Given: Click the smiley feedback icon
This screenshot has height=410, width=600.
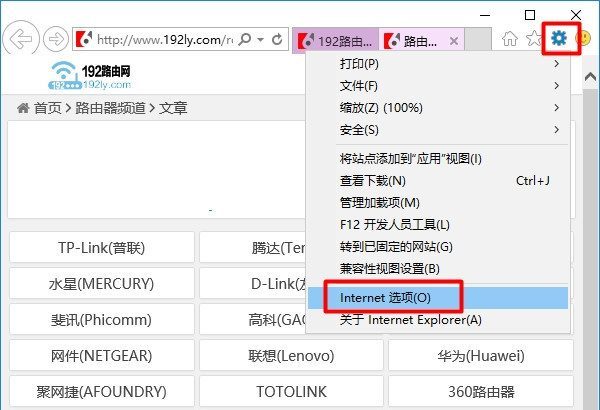Looking at the screenshot, I should (x=584, y=38).
